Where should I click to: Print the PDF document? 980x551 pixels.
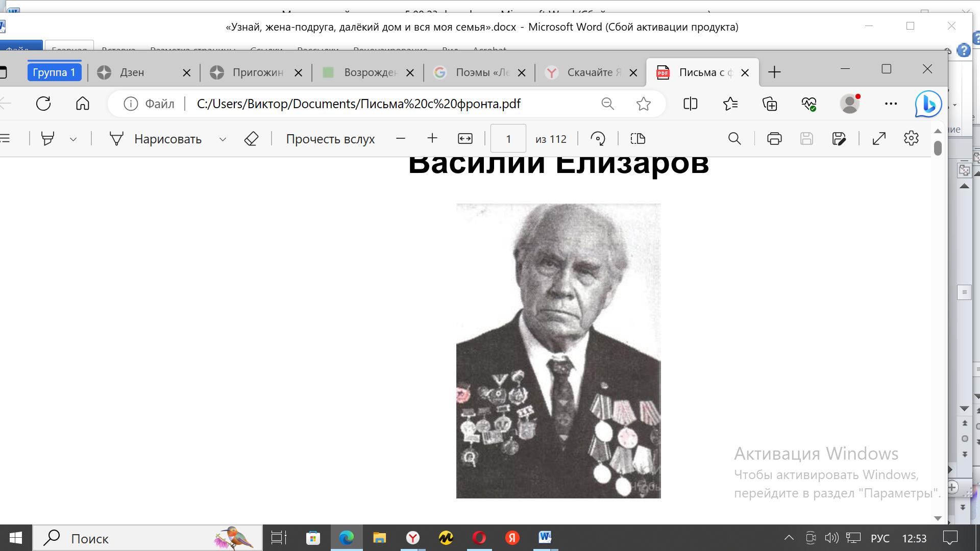pyautogui.click(x=774, y=138)
